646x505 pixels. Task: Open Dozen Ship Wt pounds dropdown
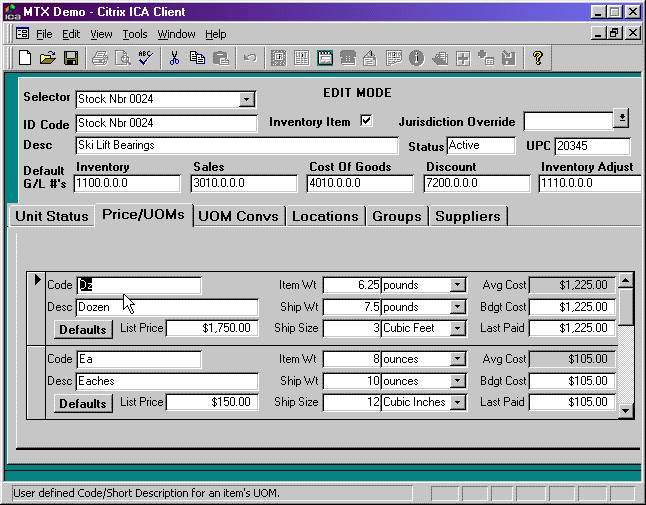[x=457, y=306]
